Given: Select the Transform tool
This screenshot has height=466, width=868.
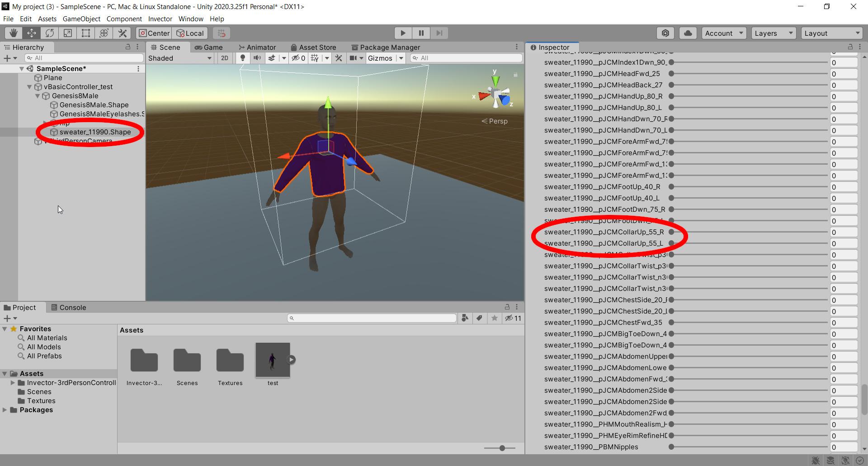Looking at the screenshot, I should [104, 33].
